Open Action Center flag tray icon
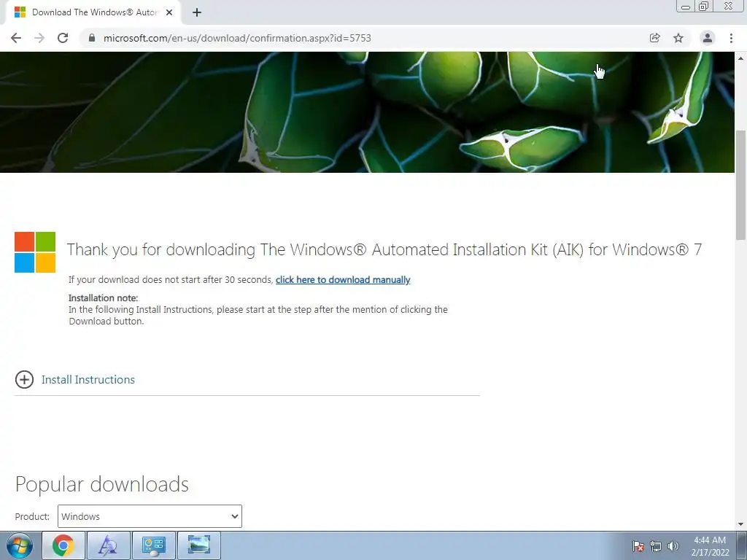 638,546
